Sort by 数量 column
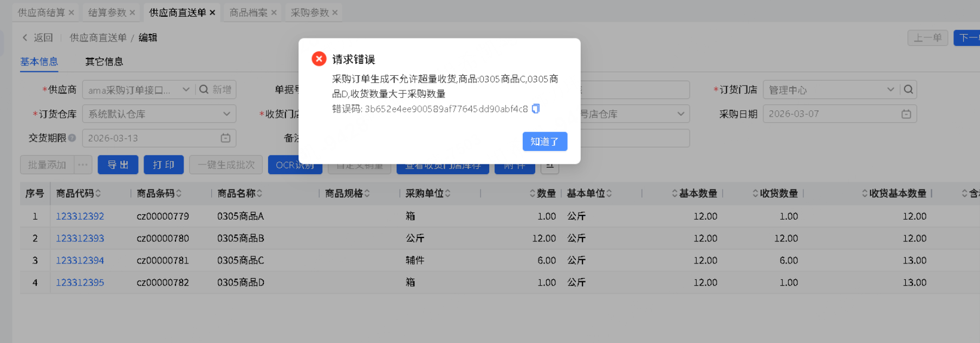This screenshot has width=980, height=343. (x=533, y=193)
